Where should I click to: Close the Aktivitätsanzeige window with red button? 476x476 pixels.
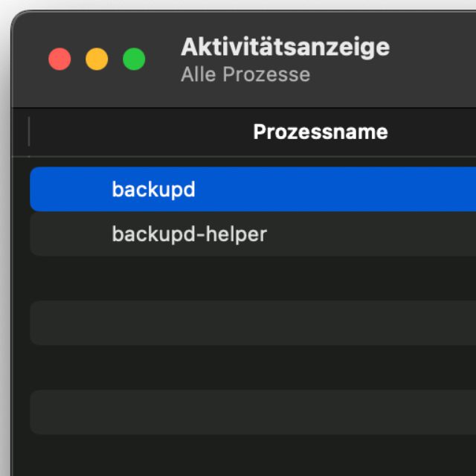click(x=59, y=59)
